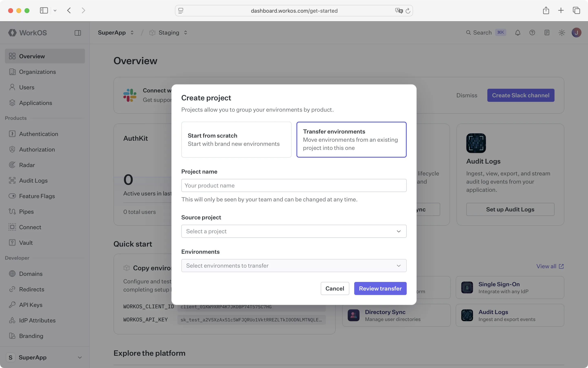This screenshot has width=588, height=368.
Task: Click the Single Sign-On doc icon
Action: tap(467, 287)
